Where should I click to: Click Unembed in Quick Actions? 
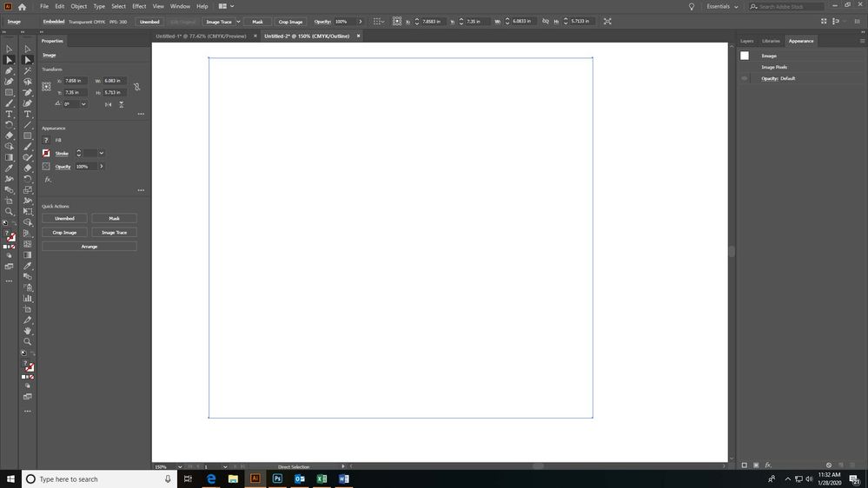point(64,219)
